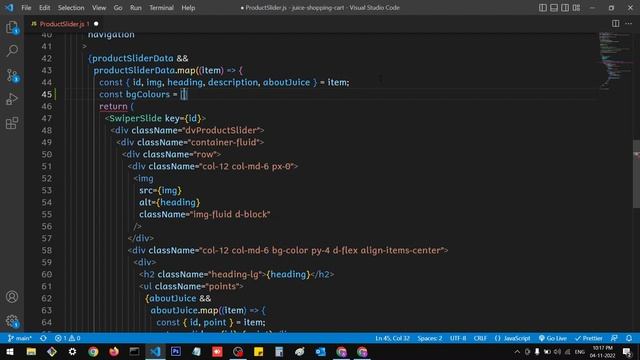
Task: Open Outlook from taskbar
Action: click(320, 351)
